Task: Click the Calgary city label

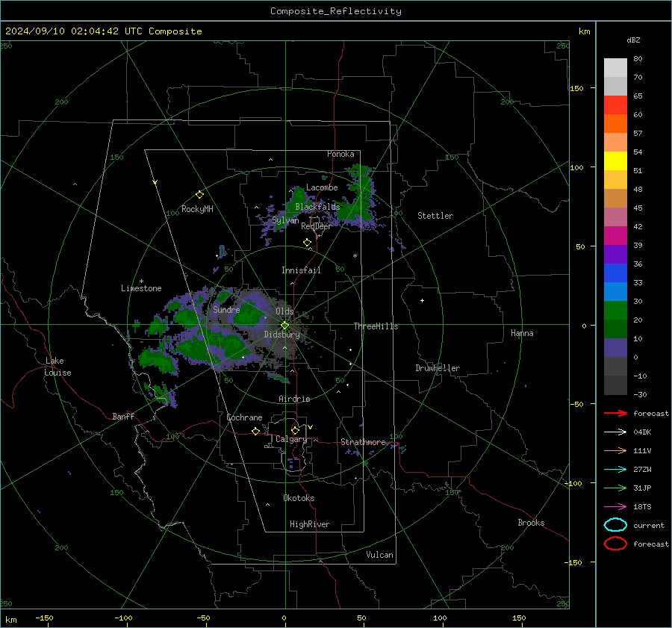Action: (x=291, y=439)
